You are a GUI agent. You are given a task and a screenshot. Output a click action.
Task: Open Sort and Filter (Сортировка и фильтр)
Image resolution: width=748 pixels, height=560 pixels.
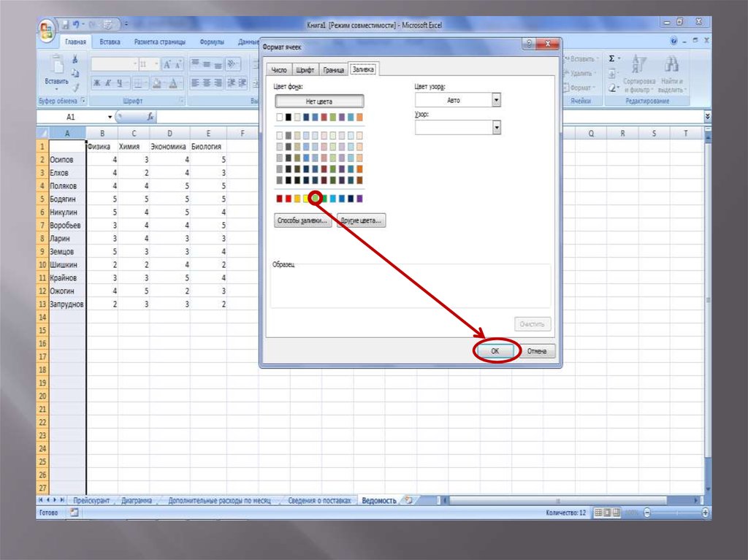(x=638, y=74)
